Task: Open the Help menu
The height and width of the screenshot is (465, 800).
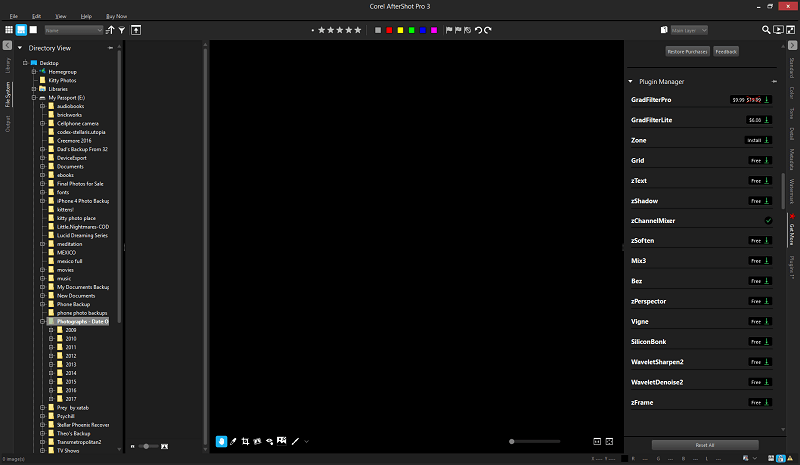Action: (86, 16)
